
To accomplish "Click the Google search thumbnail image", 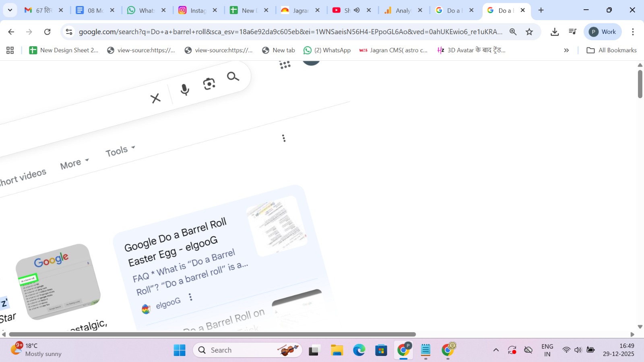I will pos(58,282).
